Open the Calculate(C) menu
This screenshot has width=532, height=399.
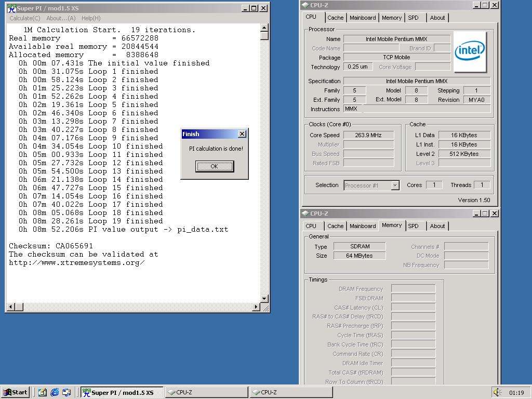[x=25, y=18]
